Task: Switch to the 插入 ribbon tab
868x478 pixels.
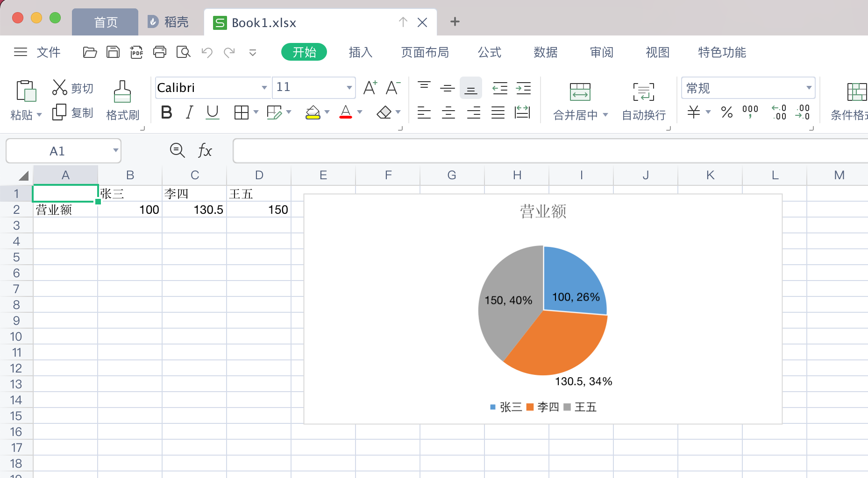Action: (x=360, y=52)
